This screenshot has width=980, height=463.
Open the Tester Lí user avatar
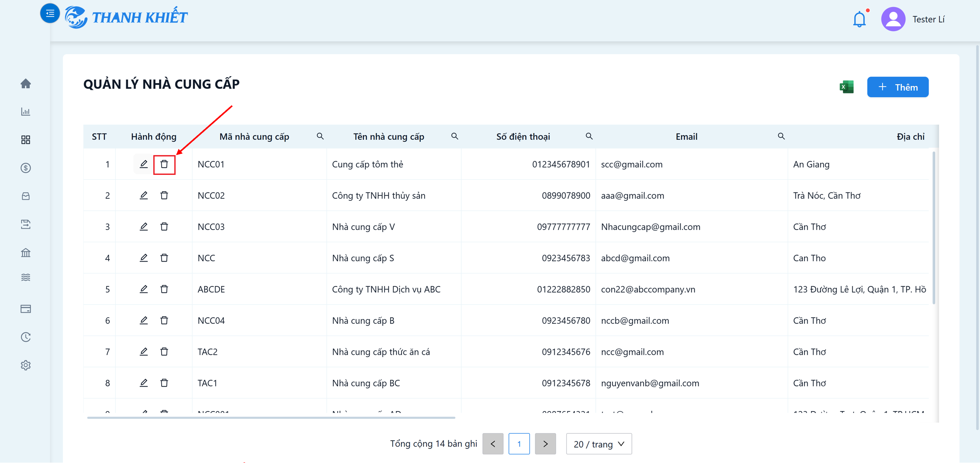pos(893,19)
